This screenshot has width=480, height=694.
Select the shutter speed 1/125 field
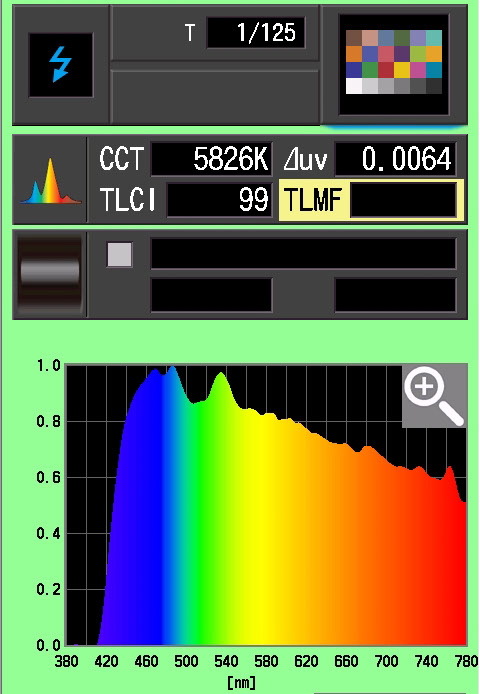255,32
